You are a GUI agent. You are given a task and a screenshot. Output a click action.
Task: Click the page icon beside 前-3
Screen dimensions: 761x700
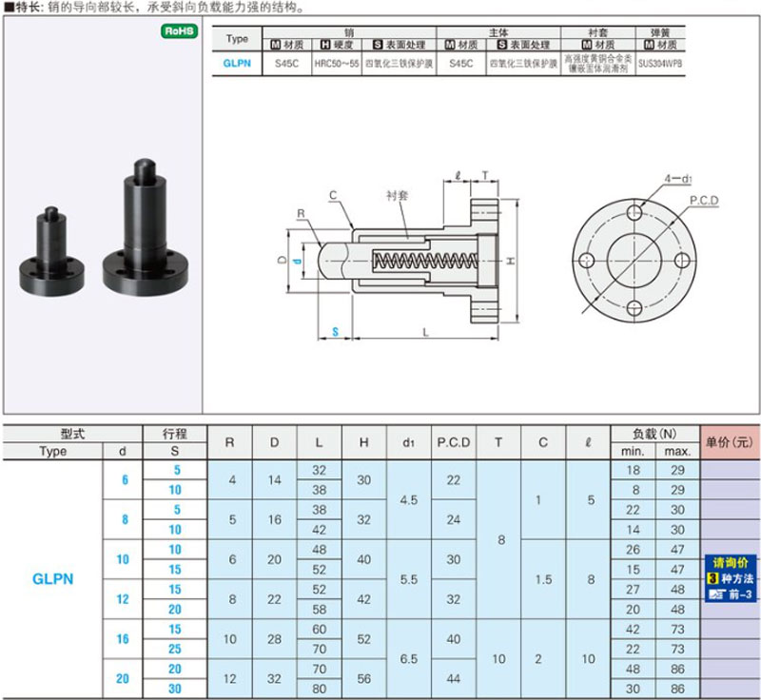pos(715,594)
